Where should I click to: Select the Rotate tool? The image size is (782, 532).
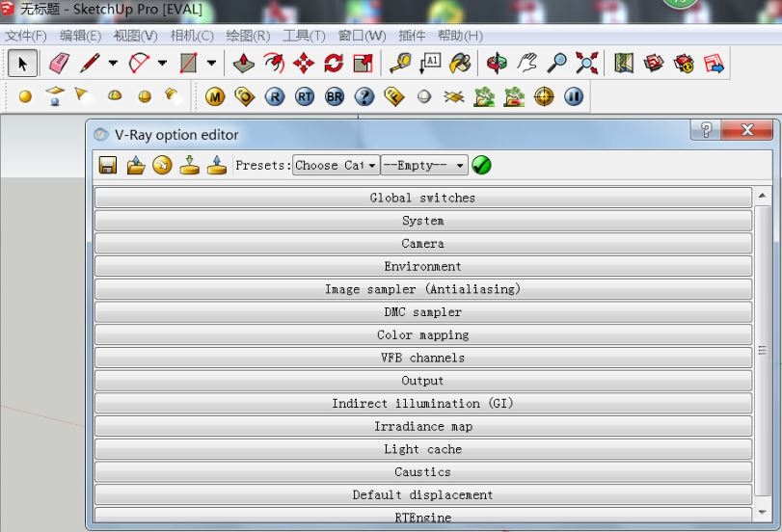(x=334, y=64)
